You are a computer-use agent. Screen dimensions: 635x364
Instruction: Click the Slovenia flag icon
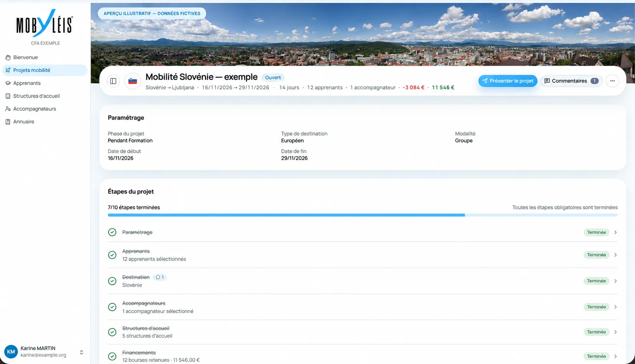point(133,81)
